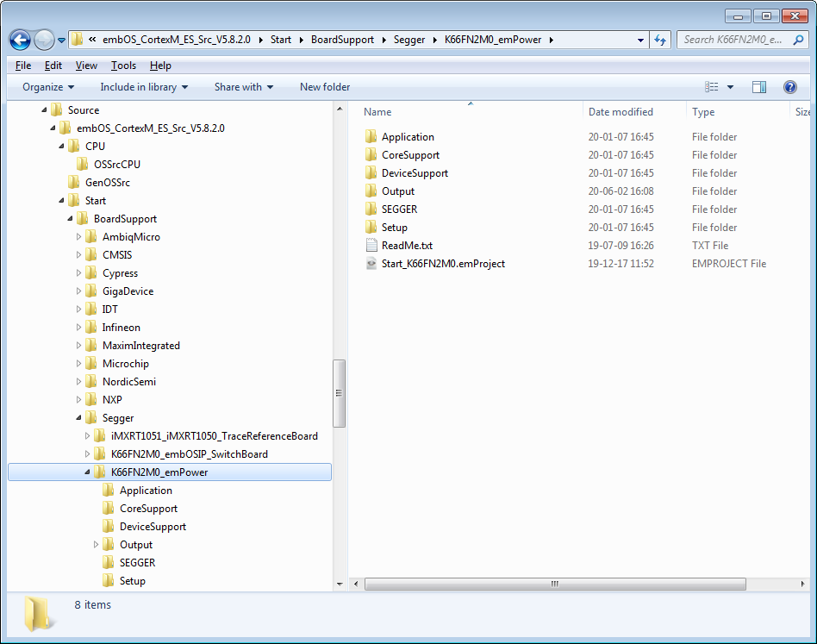Screen dimensions: 817x644
Task: Open the Application folder in the file list
Action: pos(406,136)
